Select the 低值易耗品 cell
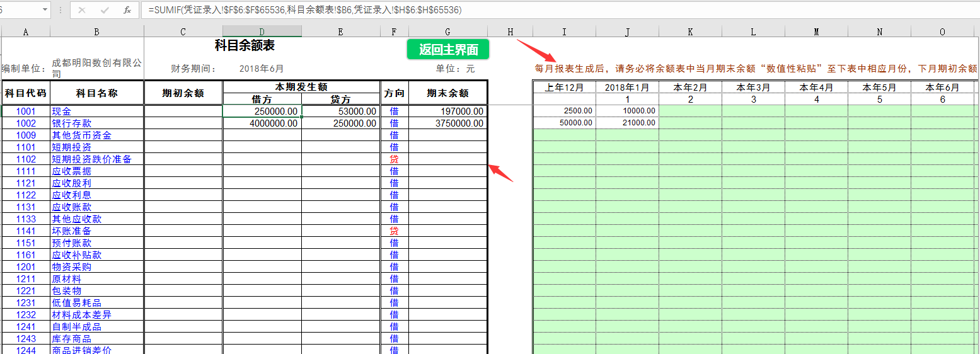The width and height of the screenshot is (980, 354). [x=97, y=303]
